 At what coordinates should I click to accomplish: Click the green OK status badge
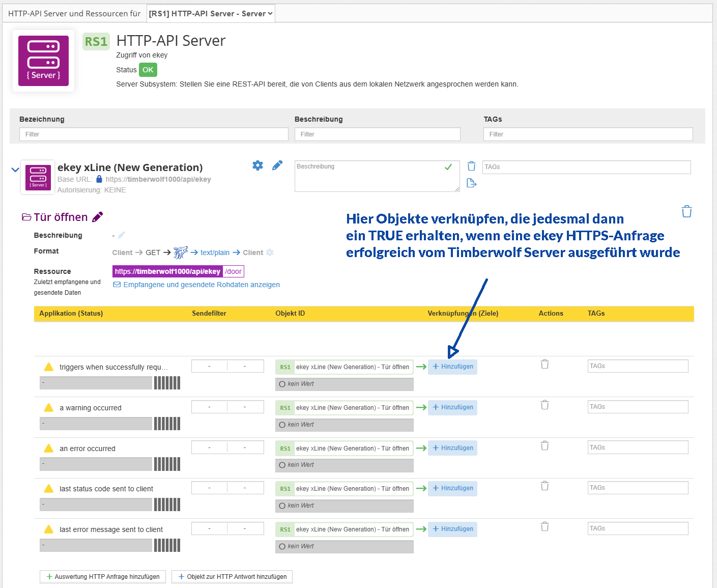148,70
